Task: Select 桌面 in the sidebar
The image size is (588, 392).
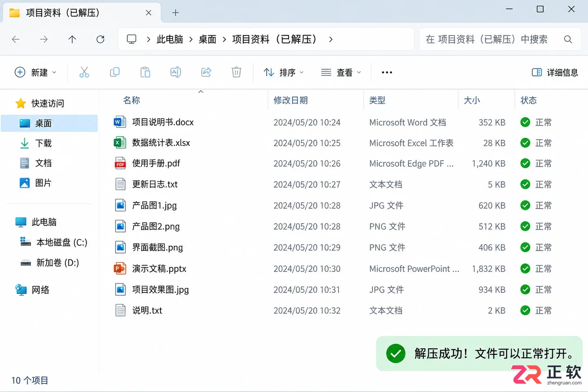Action: (x=49, y=123)
